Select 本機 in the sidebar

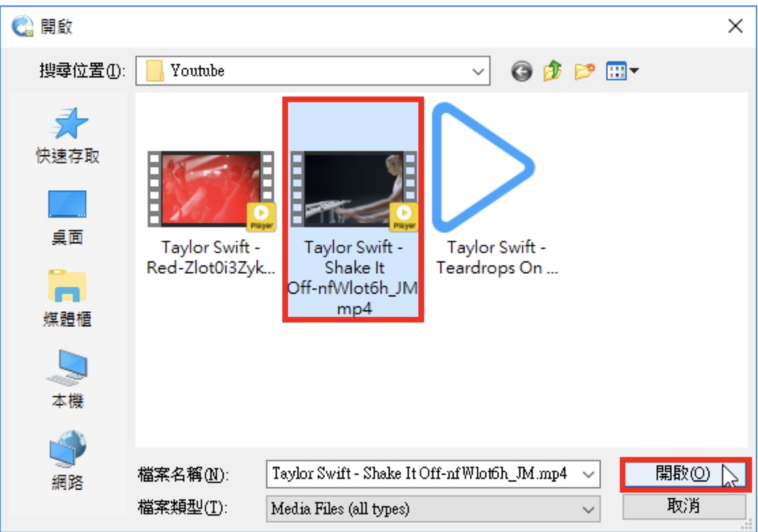click(x=67, y=380)
